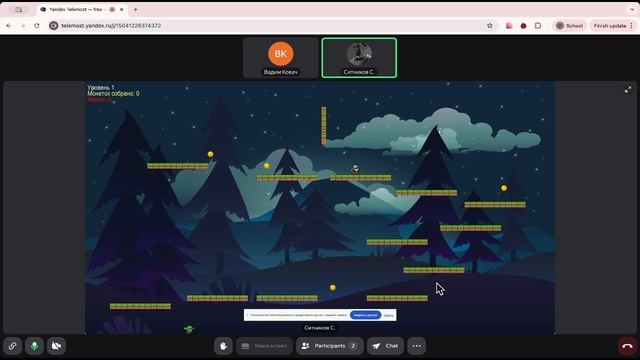The width and height of the screenshot is (640, 360).
Task: Click the 'Уровень 1' level text
Action: (101, 87)
